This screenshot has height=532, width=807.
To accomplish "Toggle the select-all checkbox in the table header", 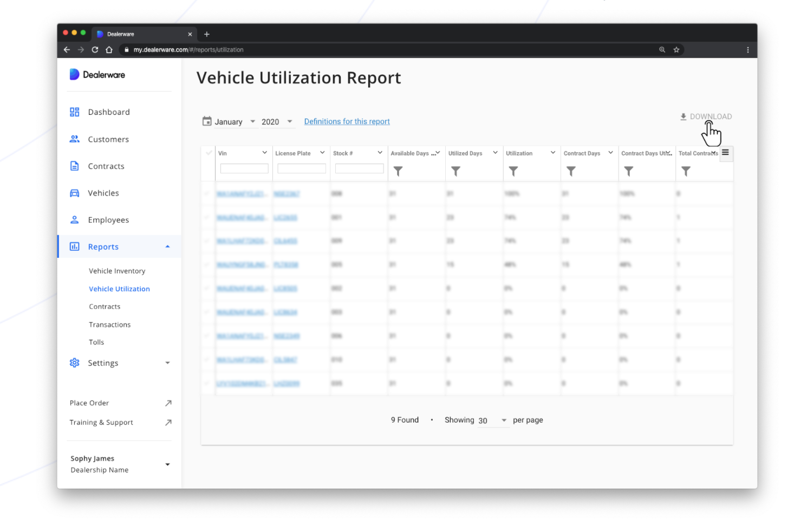I will tap(208, 153).
